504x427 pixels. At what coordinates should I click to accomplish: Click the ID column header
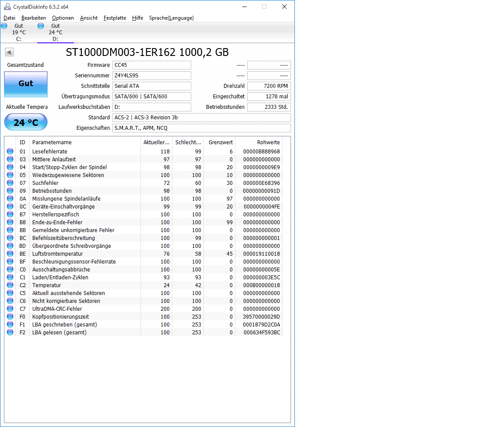[22, 142]
